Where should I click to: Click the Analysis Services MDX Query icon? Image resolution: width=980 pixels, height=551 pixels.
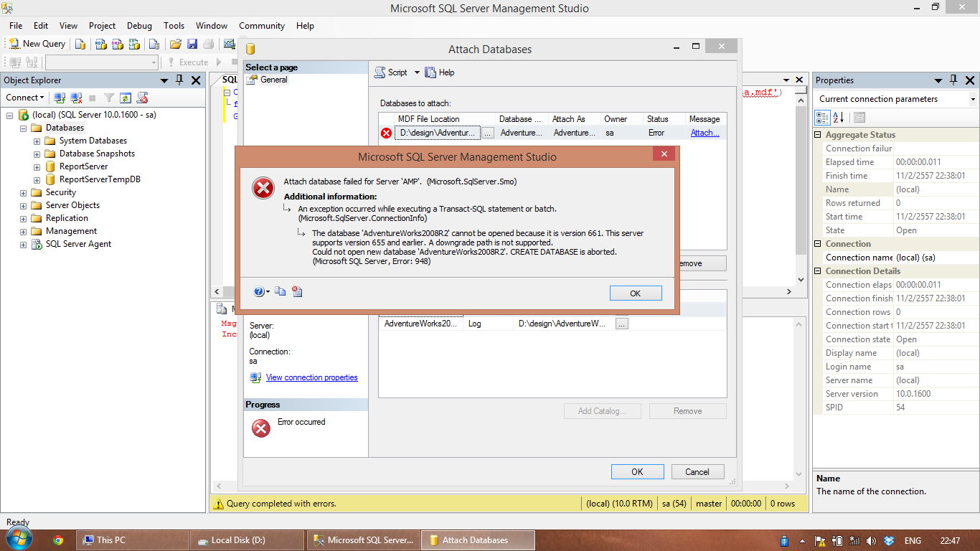tap(101, 44)
